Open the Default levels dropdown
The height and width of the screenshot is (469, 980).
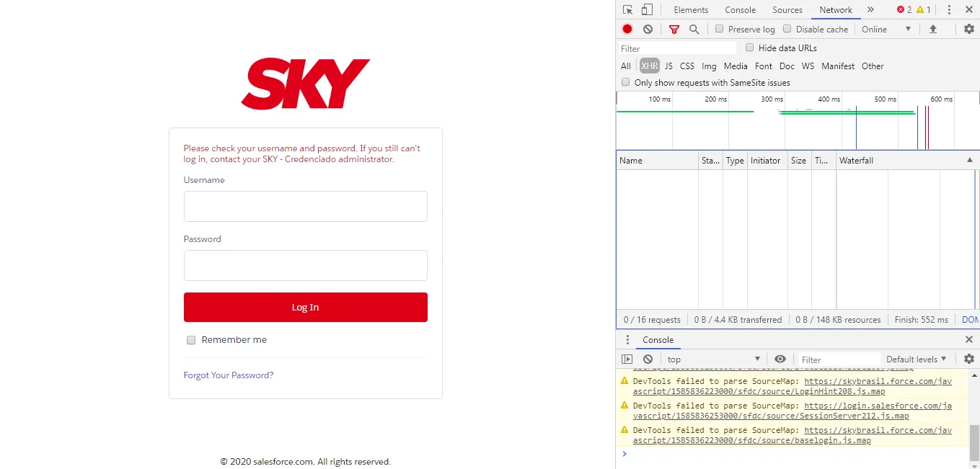(917, 359)
